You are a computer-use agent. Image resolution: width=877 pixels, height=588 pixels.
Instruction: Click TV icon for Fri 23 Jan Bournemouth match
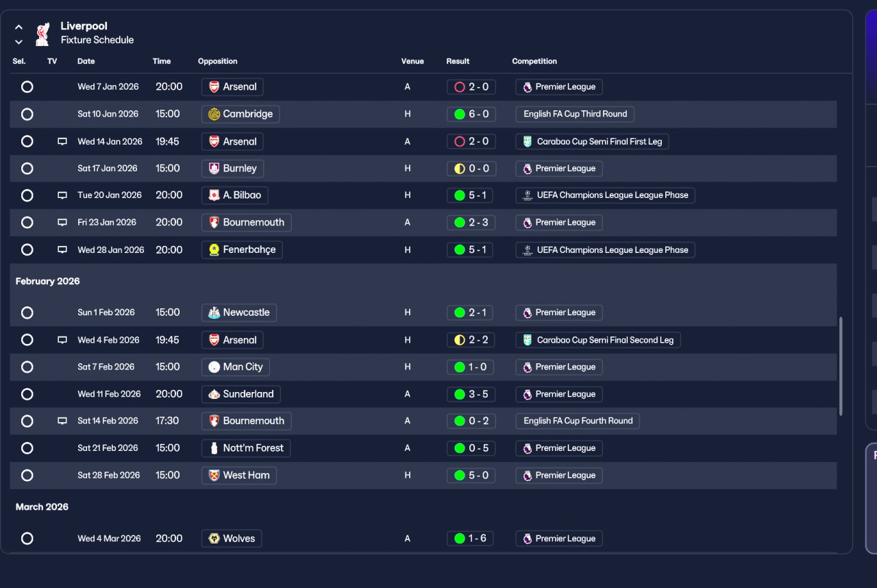click(62, 222)
